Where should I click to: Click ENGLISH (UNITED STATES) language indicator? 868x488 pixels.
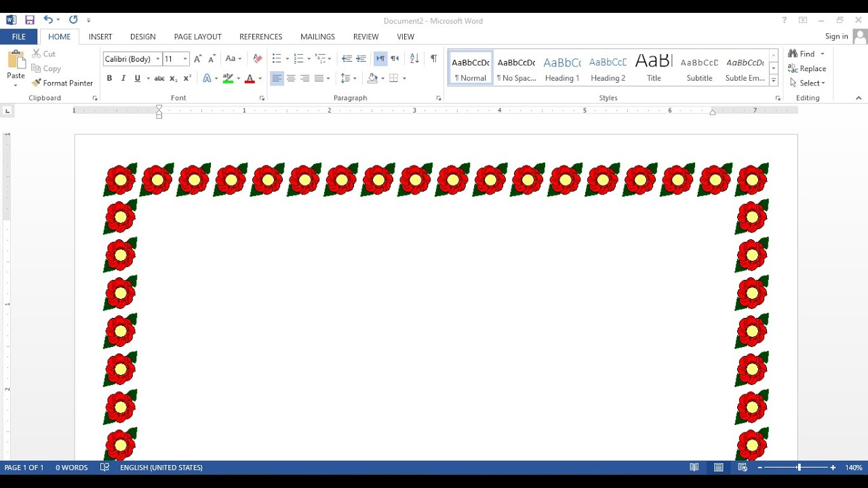pyautogui.click(x=161, y=467)
